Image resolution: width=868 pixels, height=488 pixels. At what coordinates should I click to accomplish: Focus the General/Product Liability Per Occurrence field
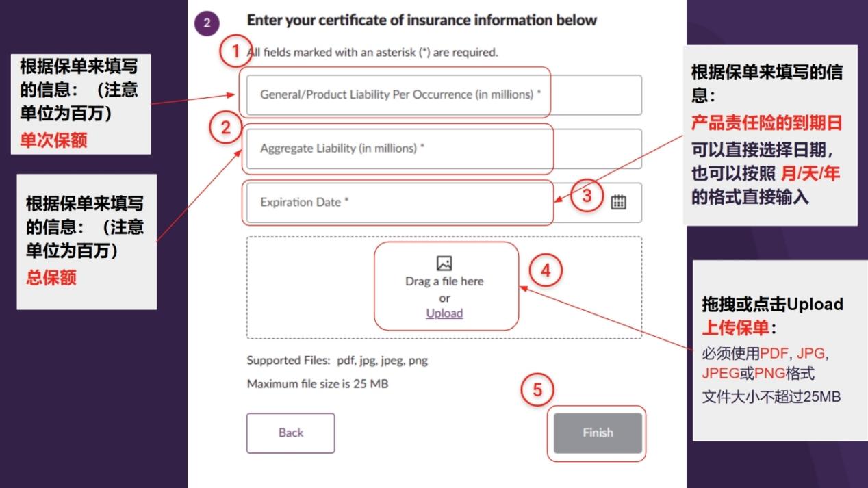[444, 94]
